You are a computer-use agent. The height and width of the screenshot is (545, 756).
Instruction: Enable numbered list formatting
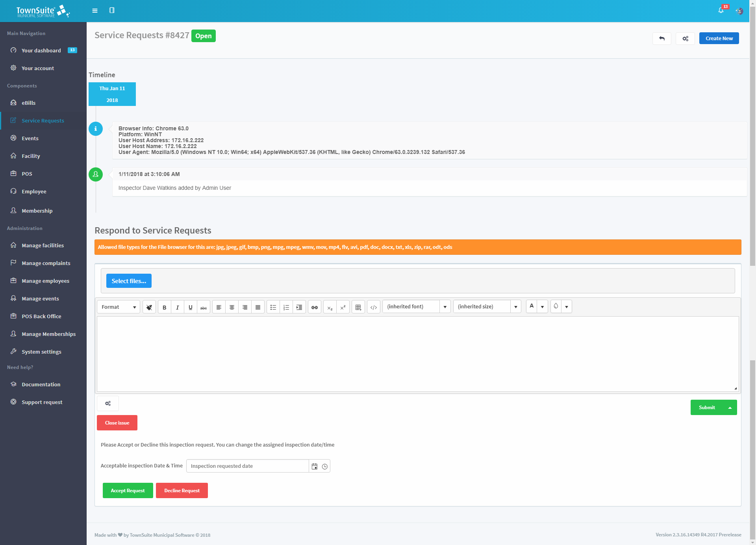coord(286,307)
